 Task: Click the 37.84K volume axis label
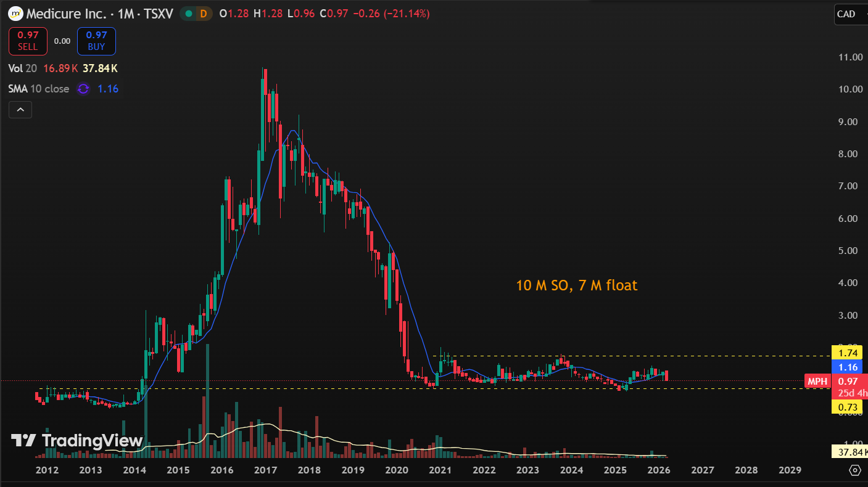849,452
